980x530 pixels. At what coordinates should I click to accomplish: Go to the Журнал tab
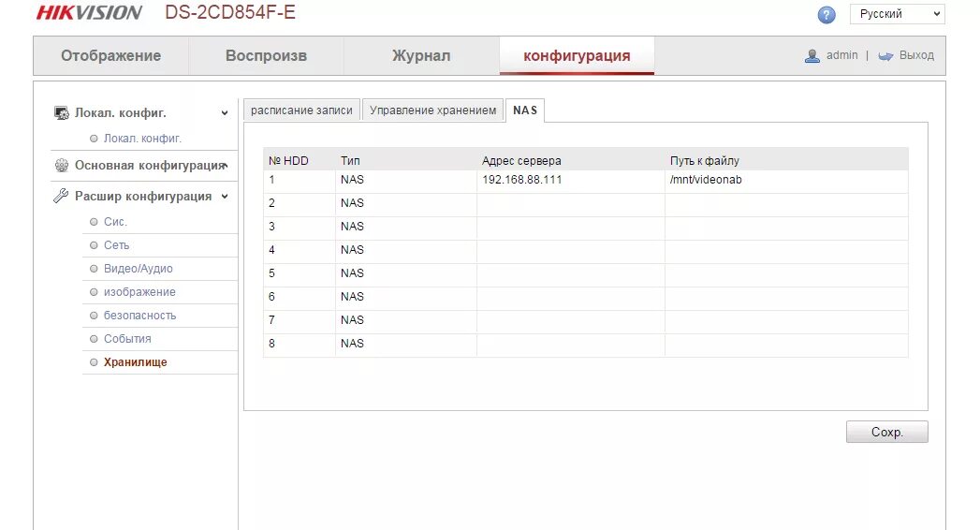pos(421,55)
